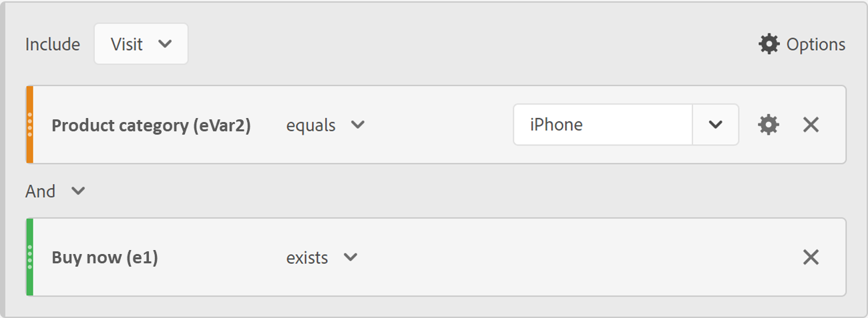
Task: Click the chevron inside Visit selector
Action: pyautogui.click(x=165, y=44)
